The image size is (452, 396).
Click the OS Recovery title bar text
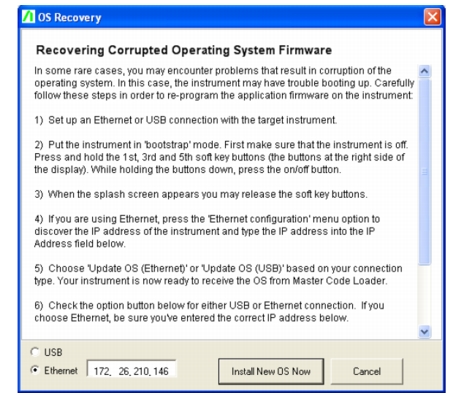(69, 17)
